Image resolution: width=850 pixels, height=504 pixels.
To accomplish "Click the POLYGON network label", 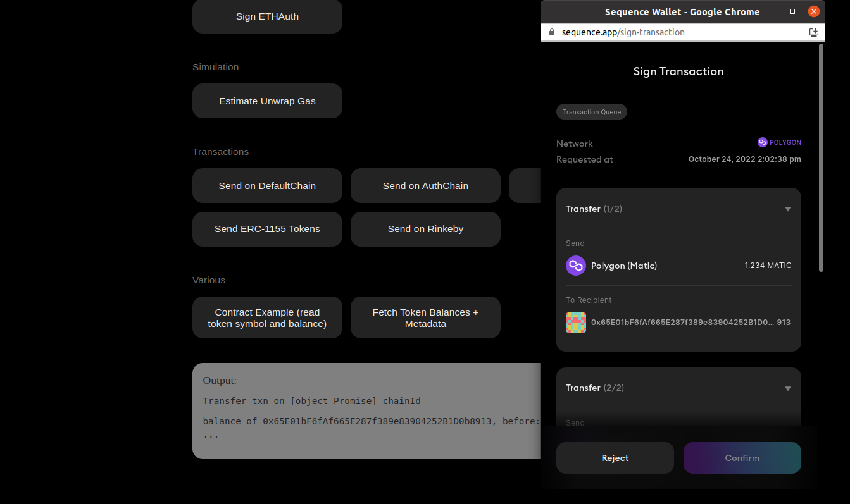I will pyautogui.click(x=785, y=142).
